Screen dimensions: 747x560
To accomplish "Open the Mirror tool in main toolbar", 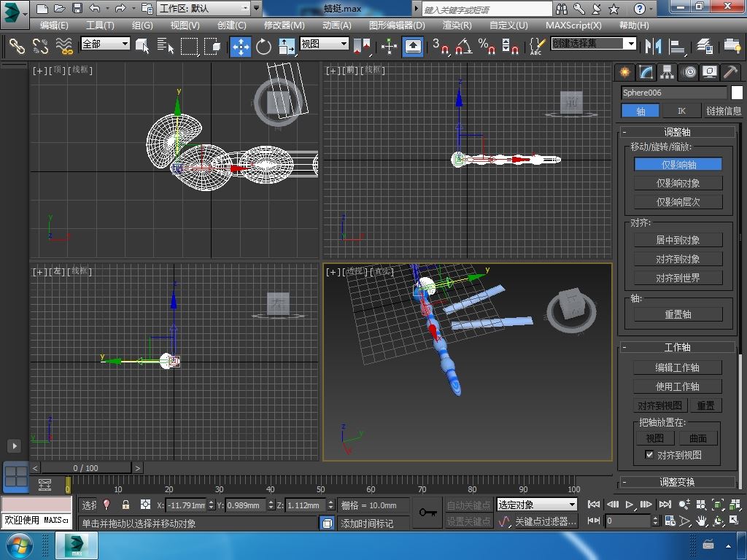I will (651, 47).
